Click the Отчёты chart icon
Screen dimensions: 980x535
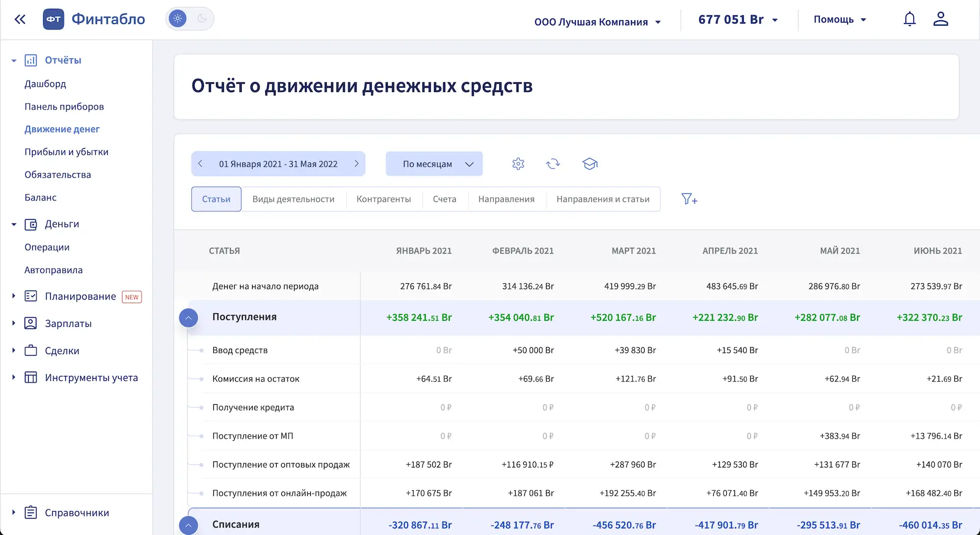click(x=31, y=60)
